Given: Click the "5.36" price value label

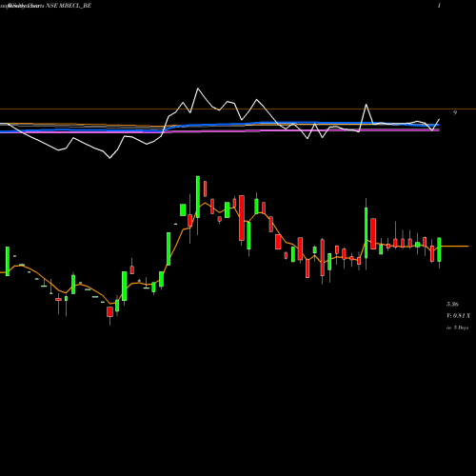Looking at the screenshot, I should point(452,305).
